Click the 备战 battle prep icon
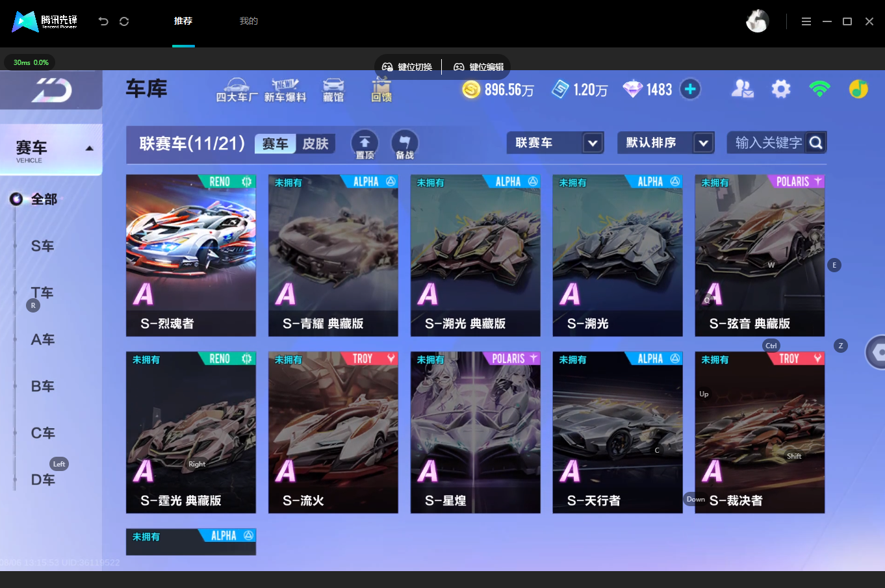 click(405, 144)
